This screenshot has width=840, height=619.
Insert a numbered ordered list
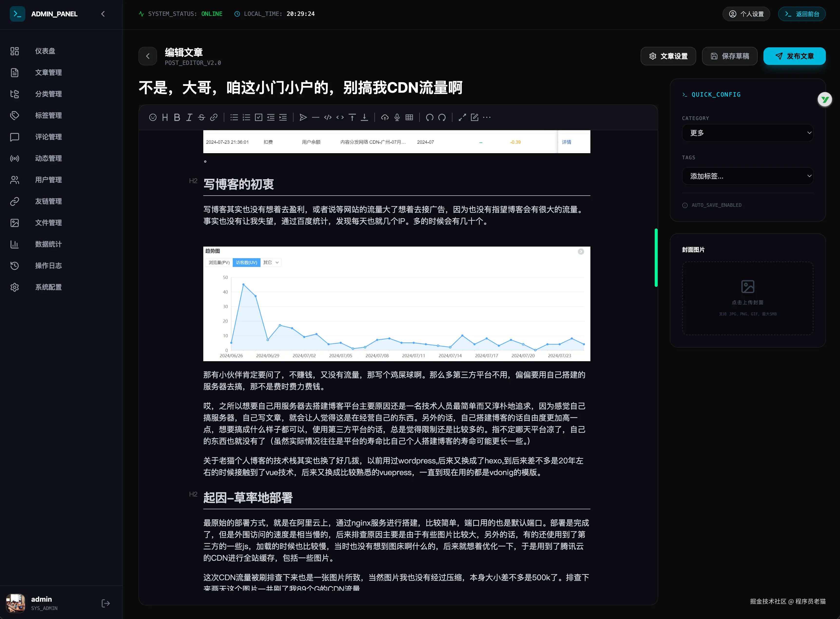click(x=246, y=117)
